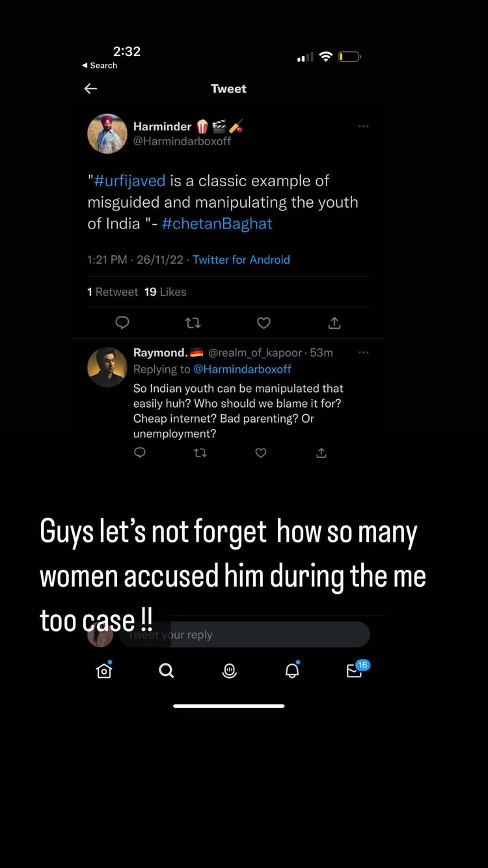Viewport: 488px width, 868px height.
Task: Expand the #urfijaved hashtag
Action: click(129, 181)
